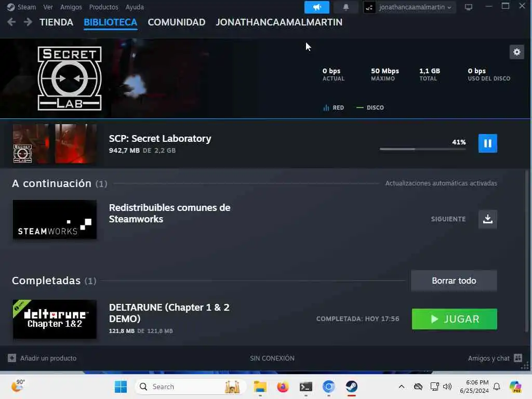This screenshot has height=399, width=532.
Task: Click the network tray icon
Action: tap(435, 387)
